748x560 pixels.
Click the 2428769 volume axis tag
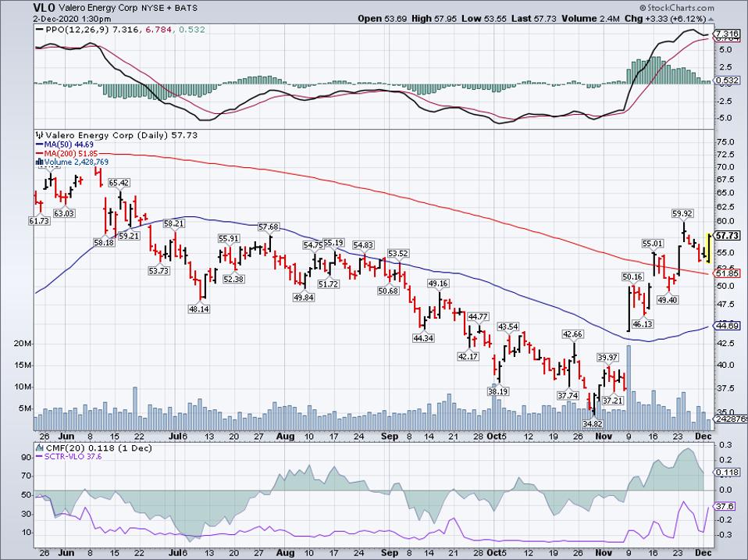click(x=732, y=419)
